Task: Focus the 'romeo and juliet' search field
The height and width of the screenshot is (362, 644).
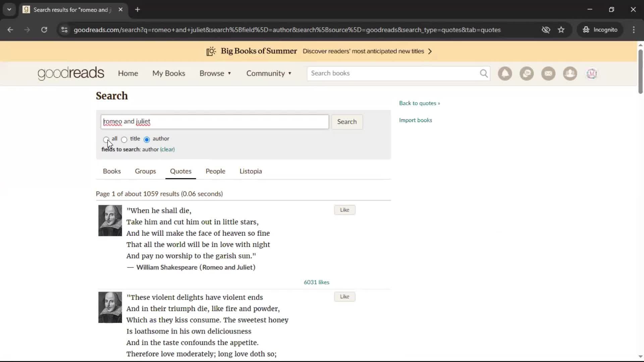Action: (215, 122)
